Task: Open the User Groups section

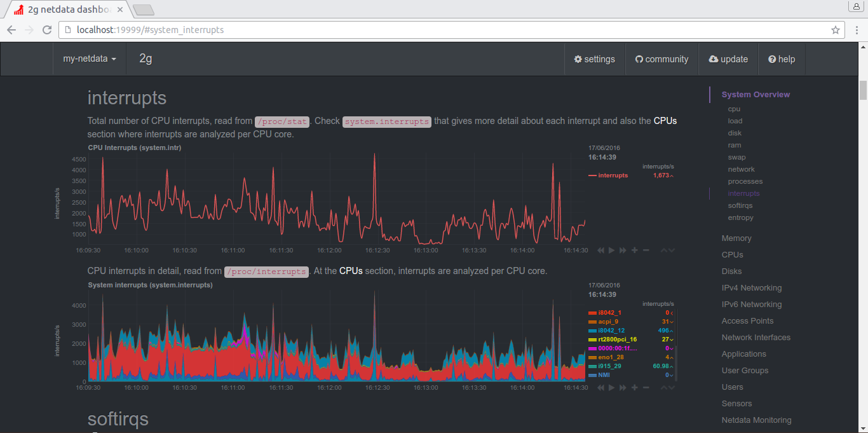Action: 745,371
